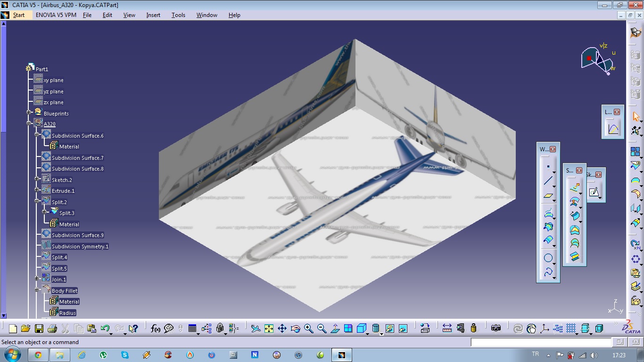The image size is (644, 362).
Task: Click the volume icon in system tray
Action: (594, 355)
